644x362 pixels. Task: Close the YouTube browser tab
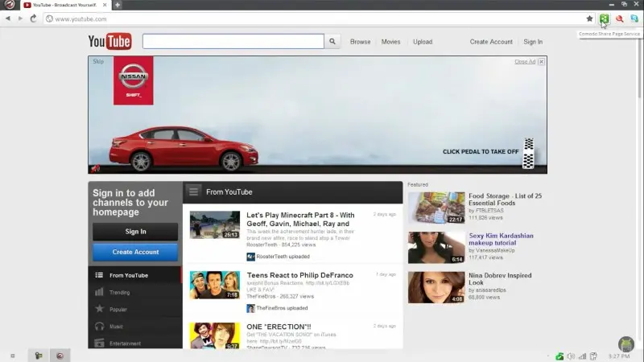click(105, 5)
